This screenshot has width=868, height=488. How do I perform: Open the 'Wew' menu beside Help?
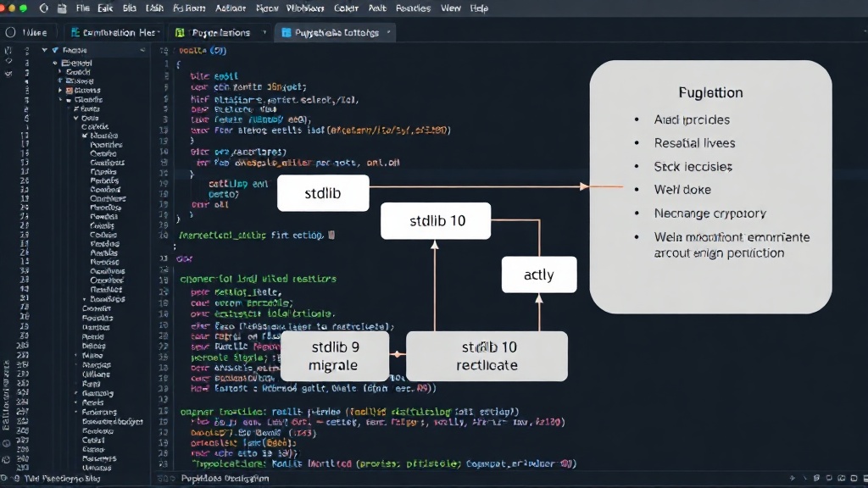(451, 8)
